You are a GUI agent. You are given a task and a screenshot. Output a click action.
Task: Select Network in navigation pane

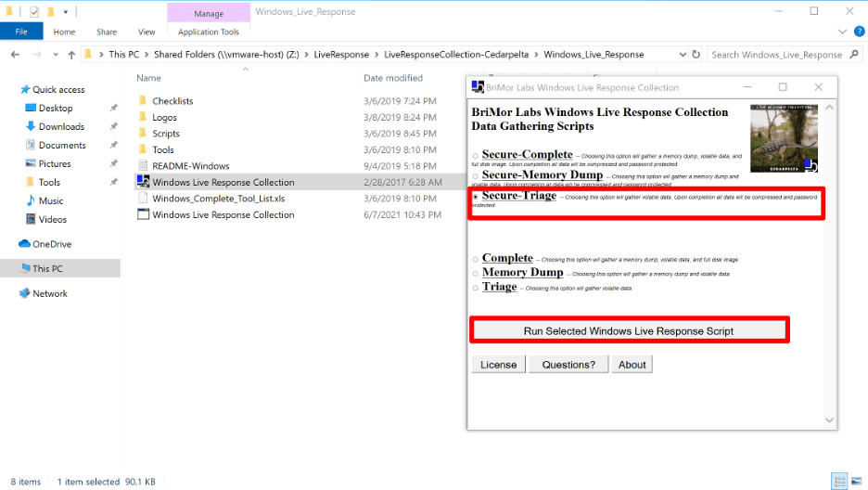(x=50, y=293)
